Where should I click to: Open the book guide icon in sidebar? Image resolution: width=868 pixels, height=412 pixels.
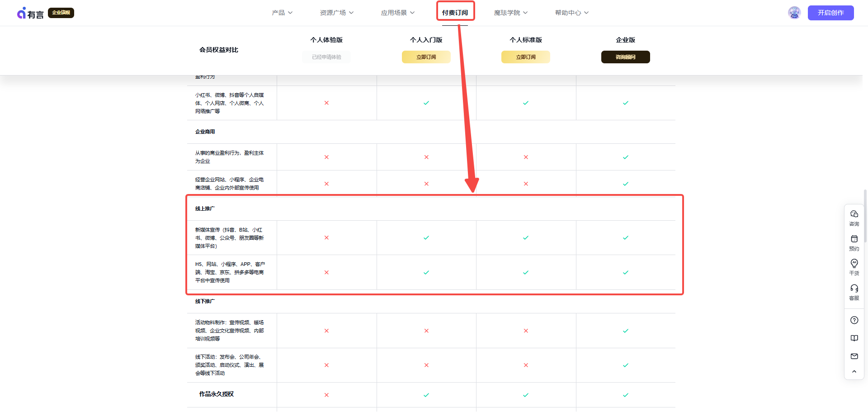coord(854,338)
